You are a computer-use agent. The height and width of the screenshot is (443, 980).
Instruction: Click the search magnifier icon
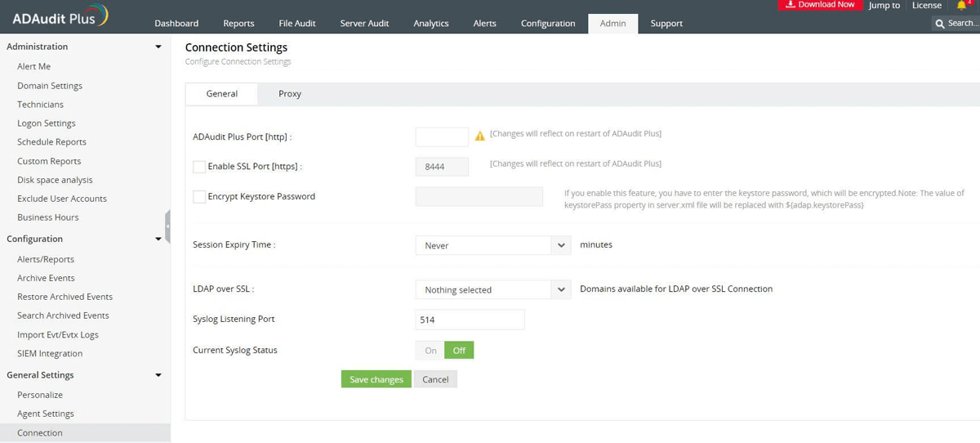pyautogui.click(x=940, y=24)
